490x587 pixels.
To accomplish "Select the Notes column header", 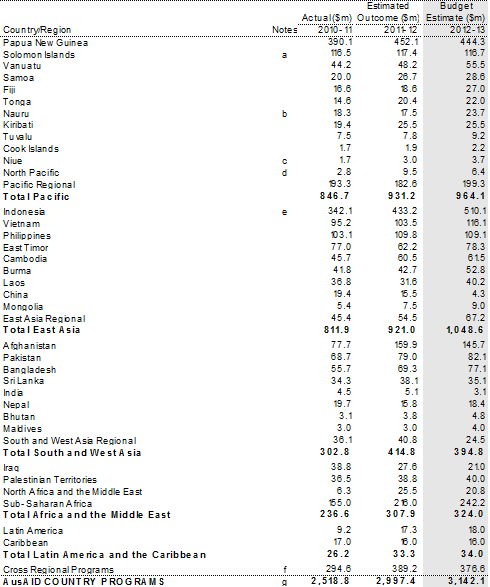I will click(284, 30).
